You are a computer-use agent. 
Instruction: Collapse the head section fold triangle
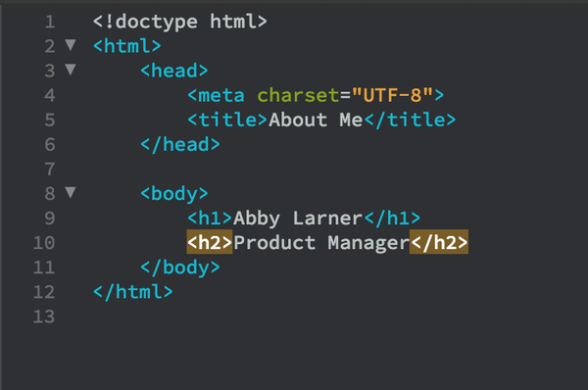pyautogui.click(x=71, y=70)
